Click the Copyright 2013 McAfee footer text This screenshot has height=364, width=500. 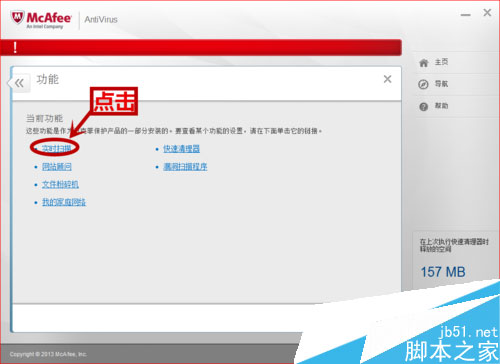[x=48, y=354]
